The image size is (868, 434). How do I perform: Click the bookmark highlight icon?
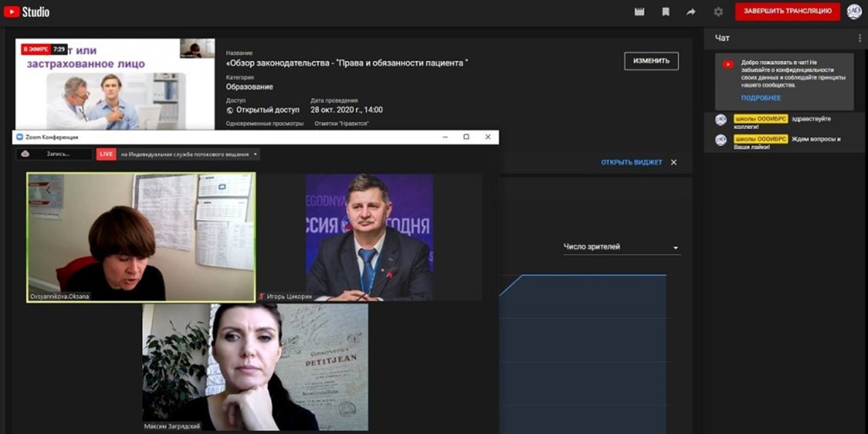[666, 12]
